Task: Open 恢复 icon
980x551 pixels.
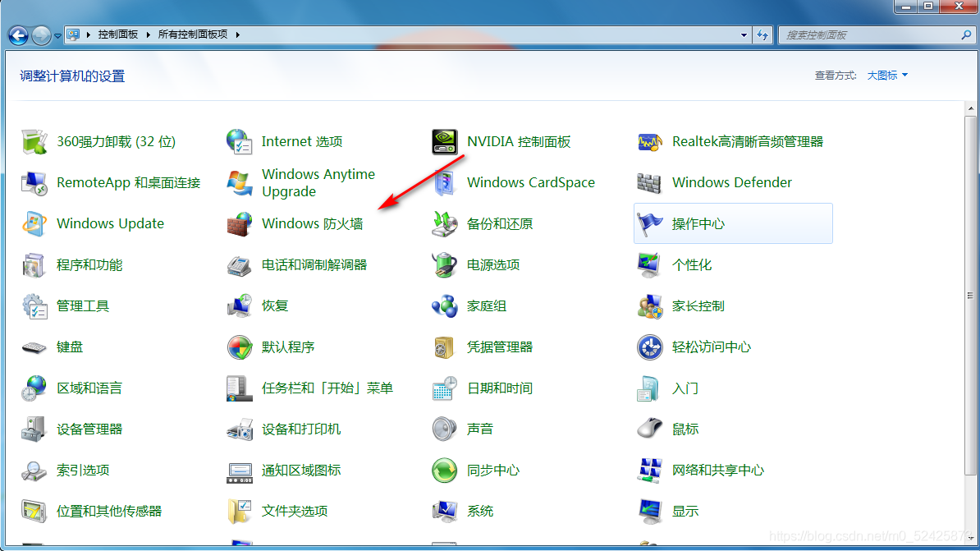Action: pyautogui.click(x=240, y=305)
